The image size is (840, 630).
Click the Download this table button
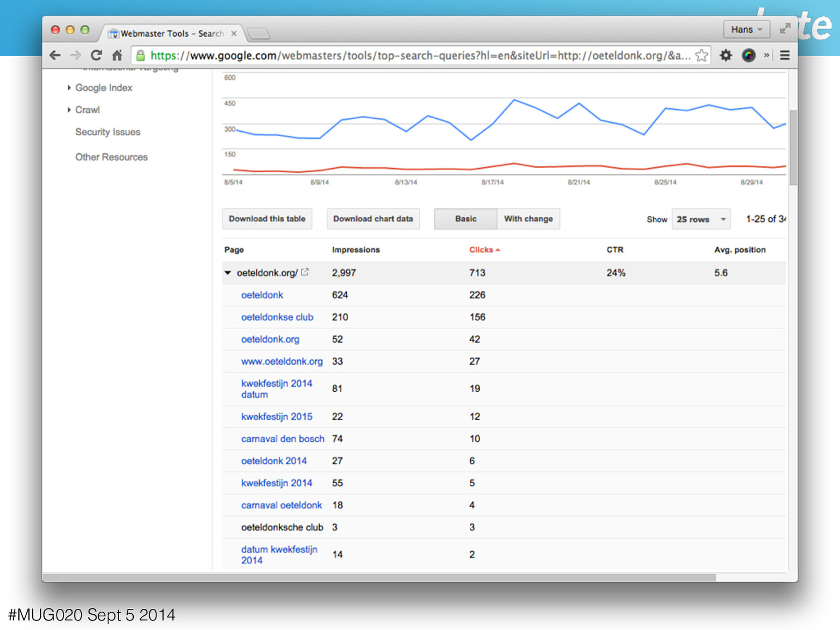[x=267, y=219]
